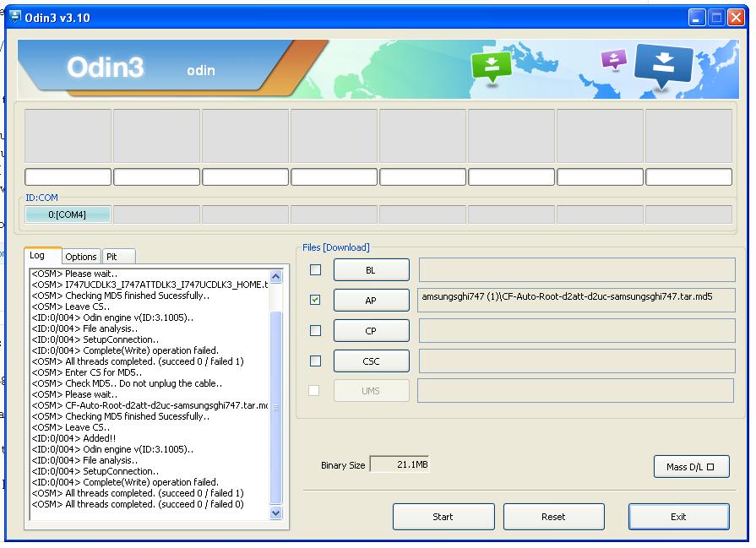Open the BL file browser button
756x548 pixels.
[372, 270]
